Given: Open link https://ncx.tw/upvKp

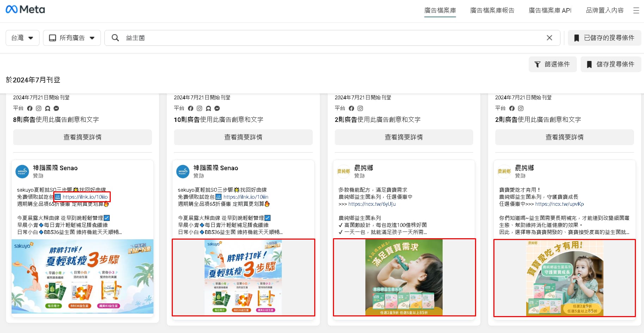Looking at the screenshot, I should (x=559, y=204).
